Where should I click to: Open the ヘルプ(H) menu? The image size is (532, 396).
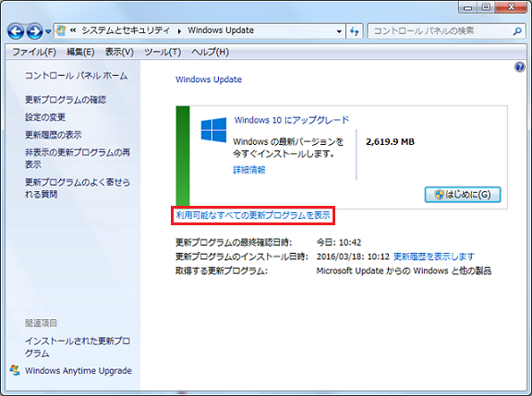(x=210, y=52)
